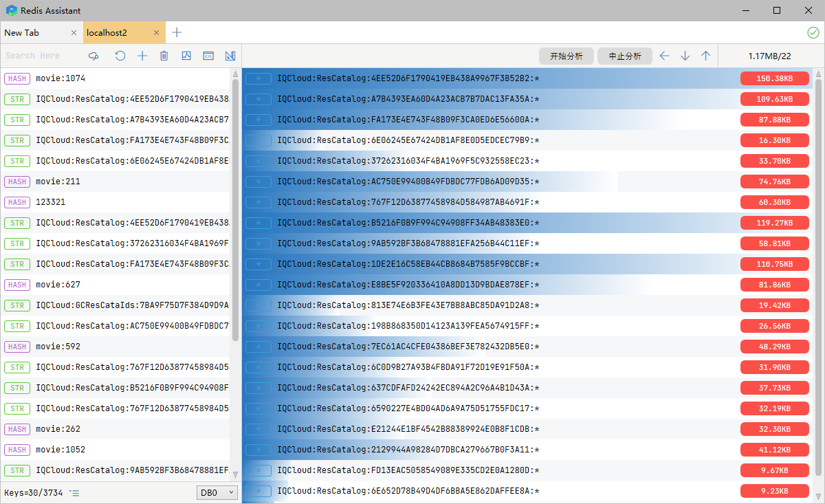Select the movie:592 key
Image resolution: width=825 pixels, height=504 pixels.
(x=115, y=347)
